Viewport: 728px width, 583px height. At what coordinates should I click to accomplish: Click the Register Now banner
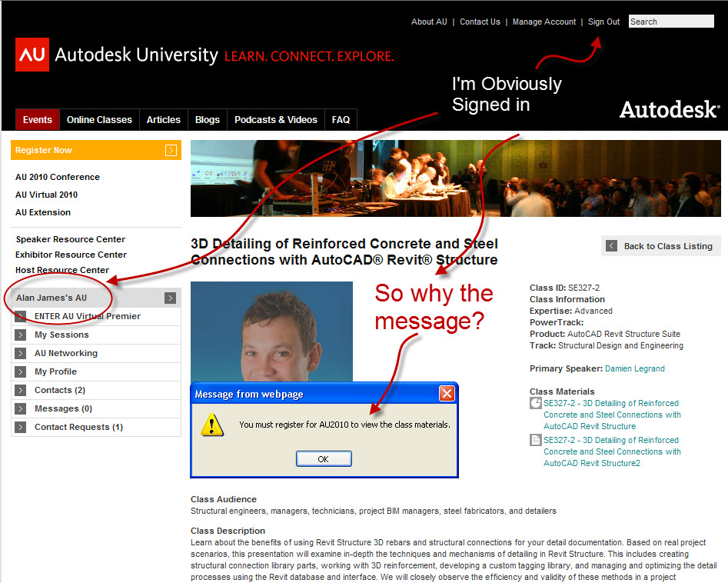96,150
